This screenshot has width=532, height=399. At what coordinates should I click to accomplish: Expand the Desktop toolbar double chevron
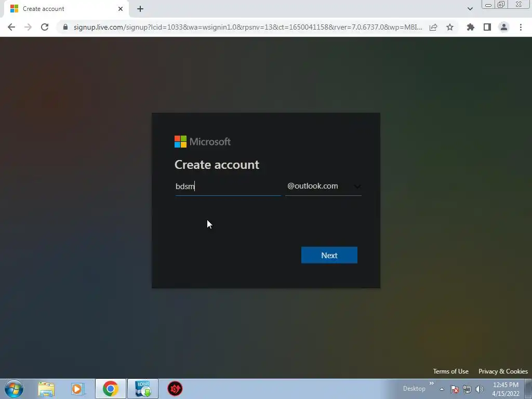pos(431,383)
